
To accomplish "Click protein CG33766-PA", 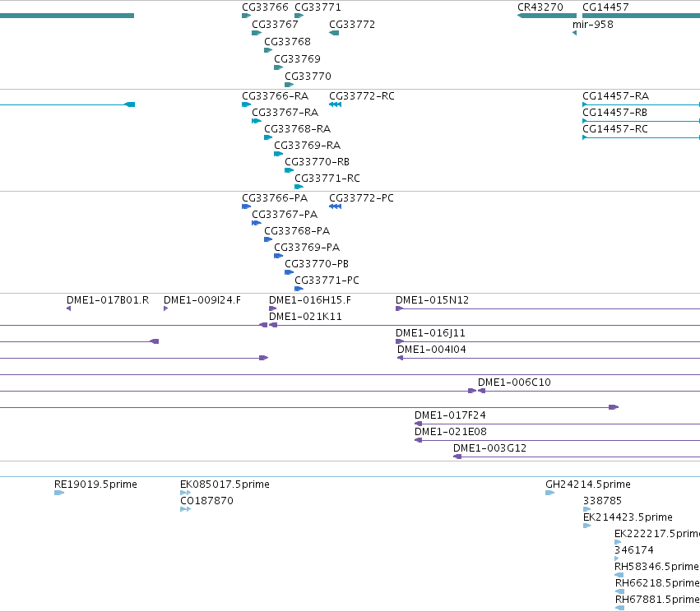I will pos(275,198).
